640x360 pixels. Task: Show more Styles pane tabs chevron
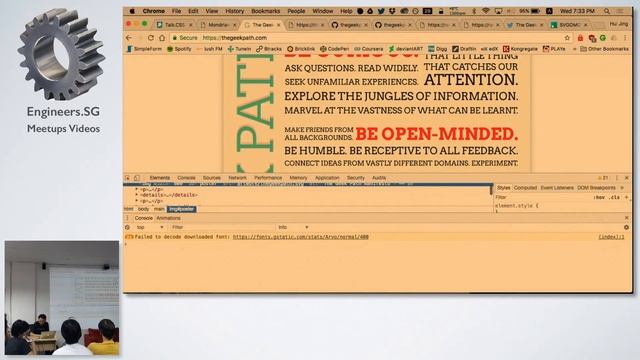(622, 188)
